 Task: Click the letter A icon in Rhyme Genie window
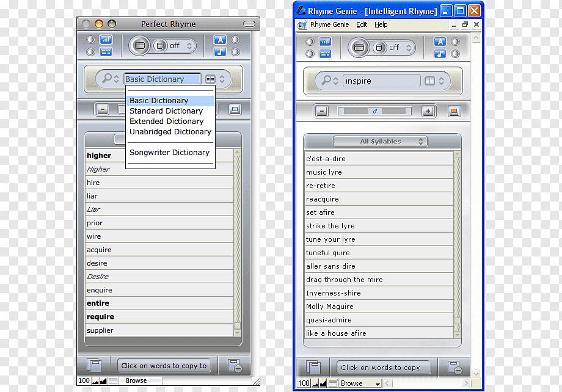(440, 42)
